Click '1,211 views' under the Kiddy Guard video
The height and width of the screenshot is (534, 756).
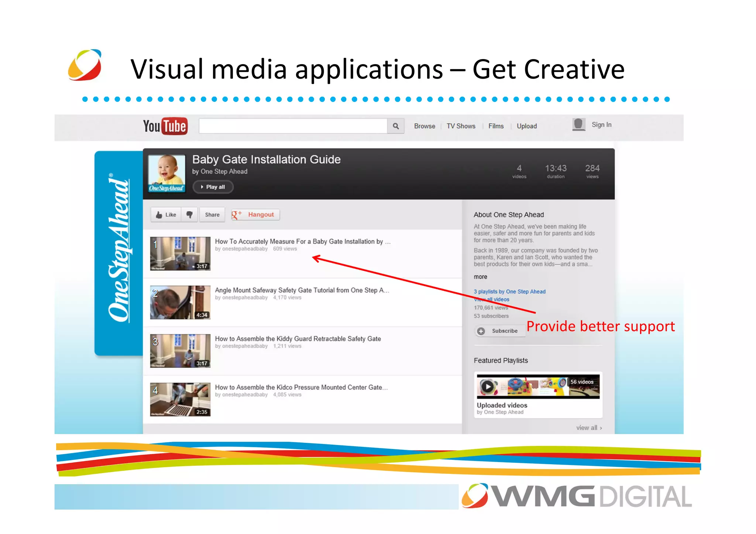coord(287,346)
